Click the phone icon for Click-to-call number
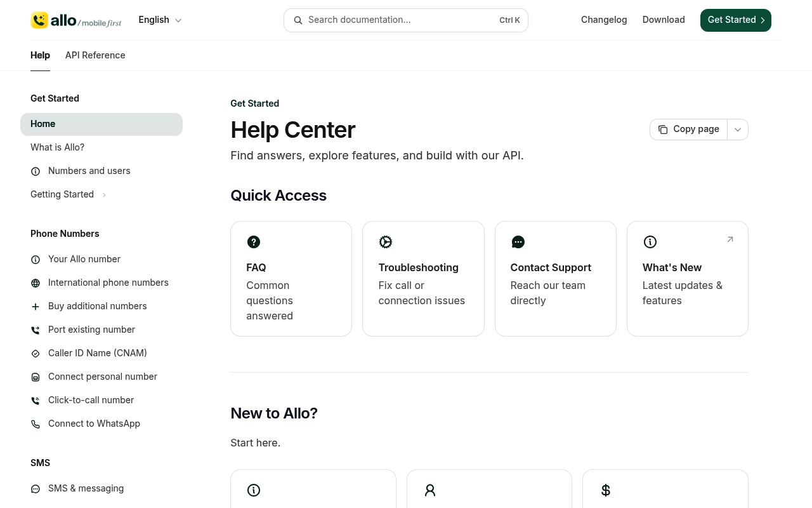The width and height of the screenshot is (812, 508). pyautogui.click(x=36, y=401)
